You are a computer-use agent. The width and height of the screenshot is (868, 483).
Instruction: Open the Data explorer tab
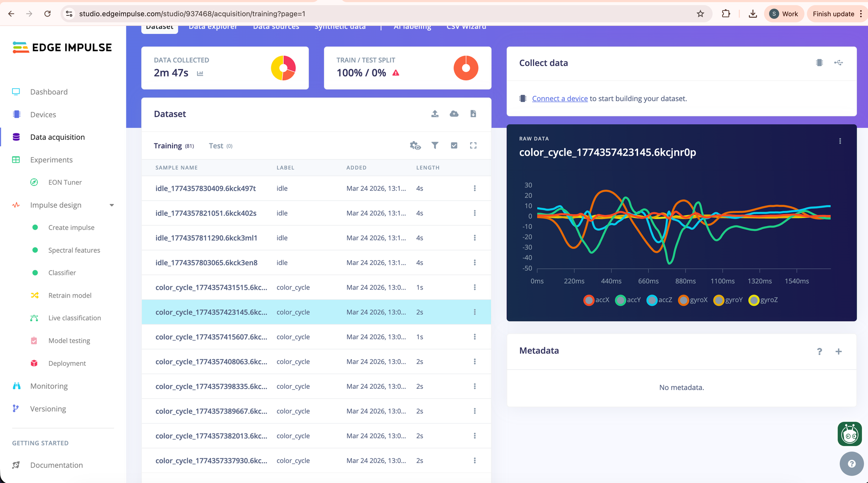pos(213,28)
